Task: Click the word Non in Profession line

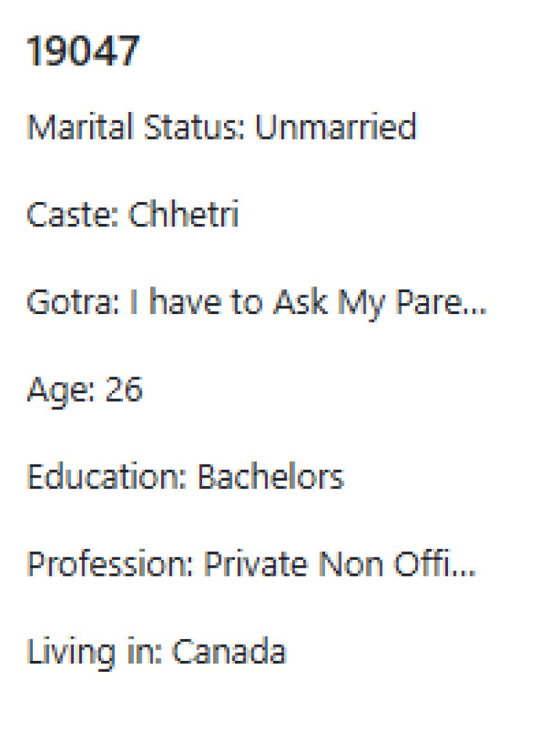Action: tap(343, 564)
